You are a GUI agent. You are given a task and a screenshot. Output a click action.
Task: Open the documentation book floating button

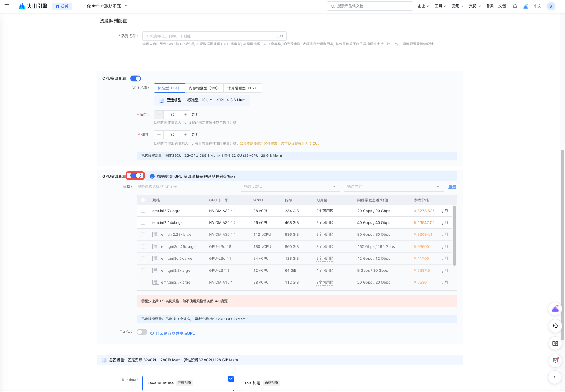pos(555,343)
